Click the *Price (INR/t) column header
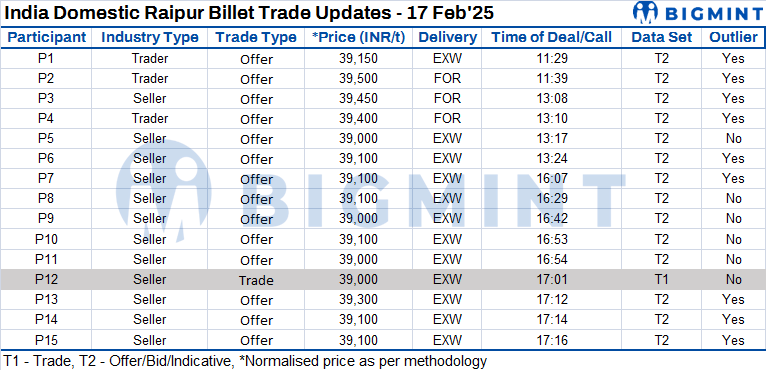 358,37
